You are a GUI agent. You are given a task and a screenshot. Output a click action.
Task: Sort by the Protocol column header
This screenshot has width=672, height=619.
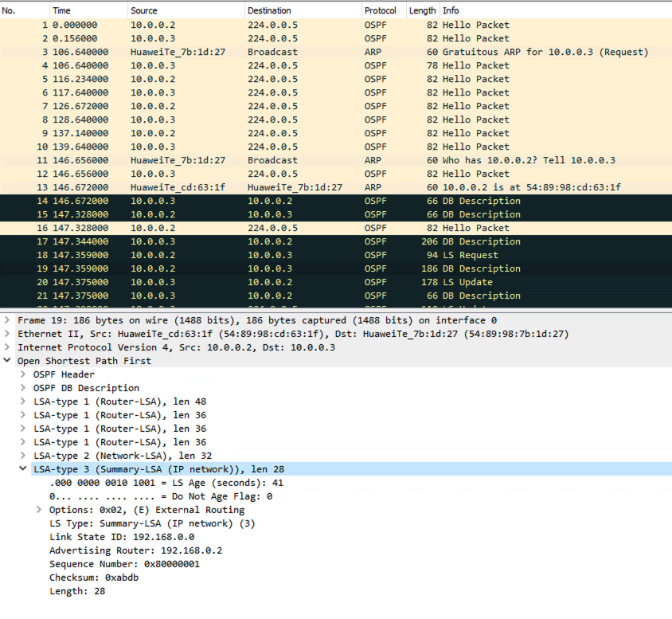[x=384, y=10]
